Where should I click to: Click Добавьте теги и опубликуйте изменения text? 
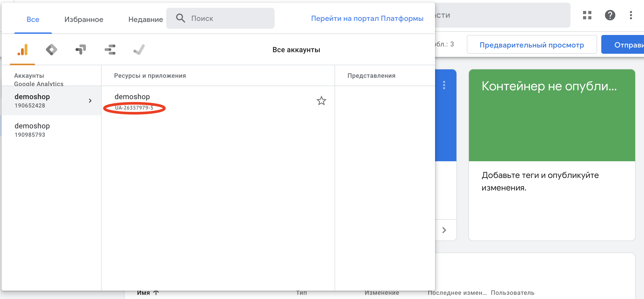coord(540,181)
